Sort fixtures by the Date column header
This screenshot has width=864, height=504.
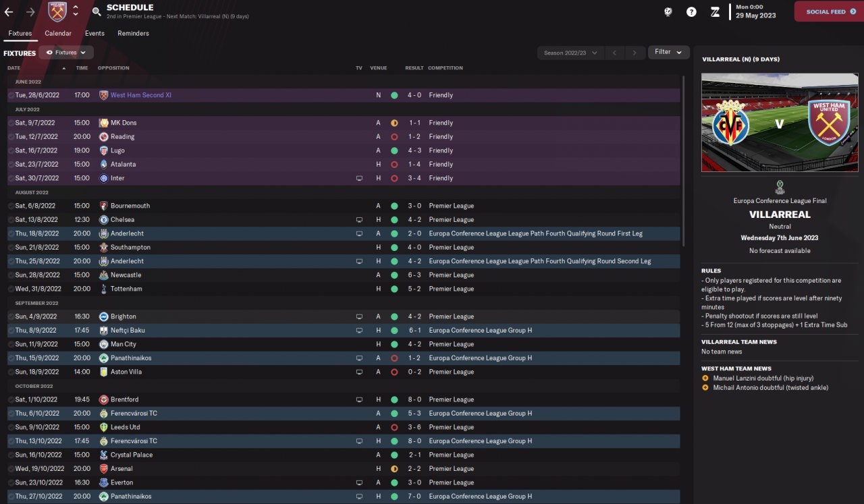tap(14, 68)
